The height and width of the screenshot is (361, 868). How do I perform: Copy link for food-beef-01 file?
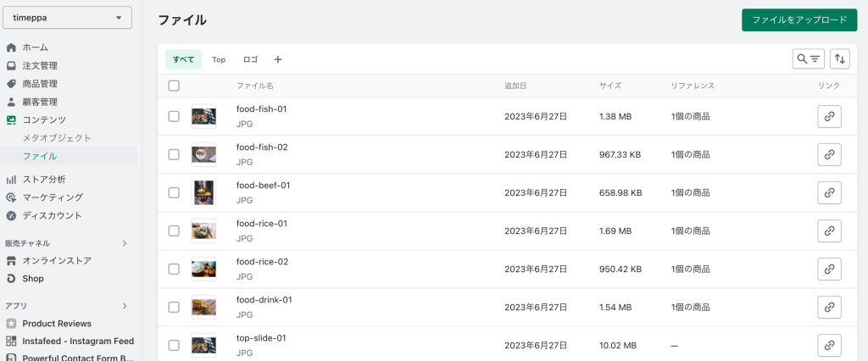pos(829,193)
